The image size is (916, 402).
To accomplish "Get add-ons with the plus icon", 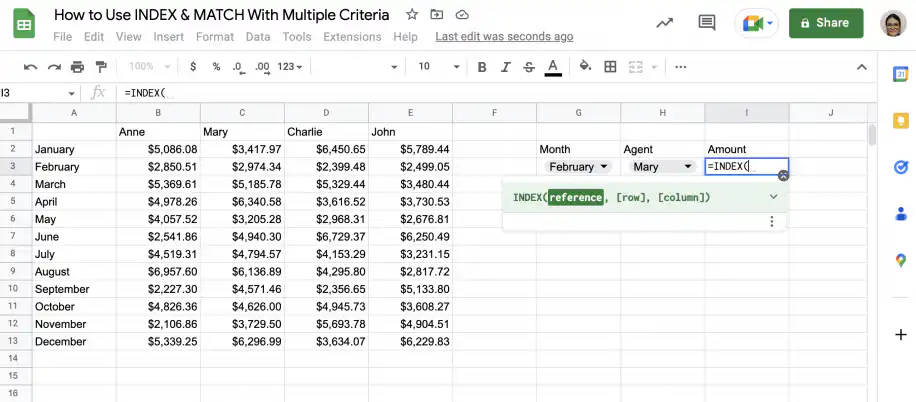I will click(900, 334).
